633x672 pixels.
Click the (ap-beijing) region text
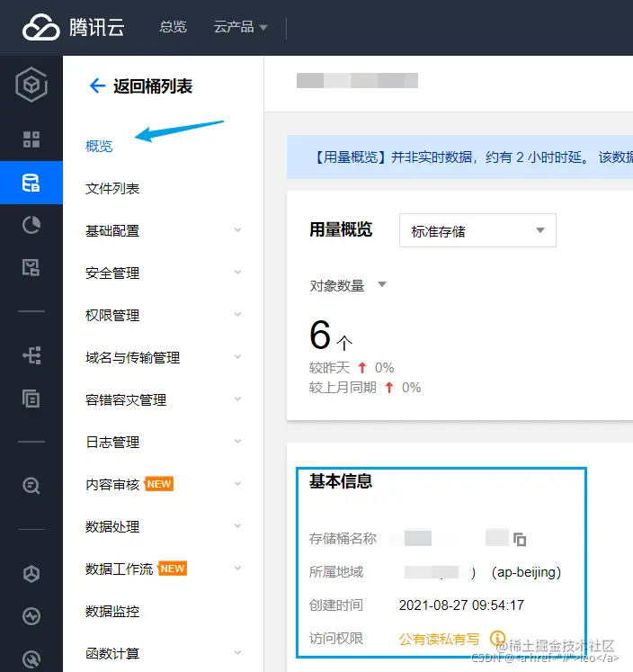pyautogui.click(x=526, y=572)
